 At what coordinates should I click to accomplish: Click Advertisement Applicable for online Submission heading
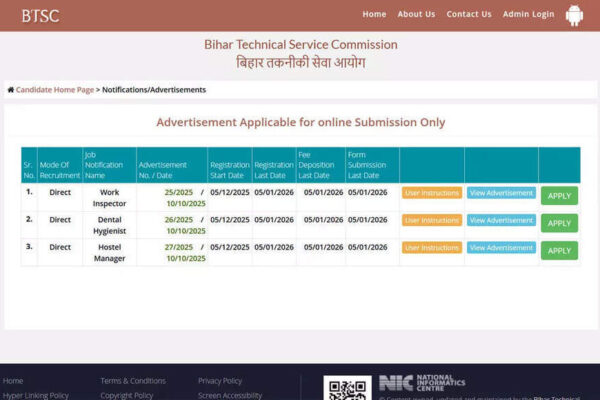coord(300,122)
